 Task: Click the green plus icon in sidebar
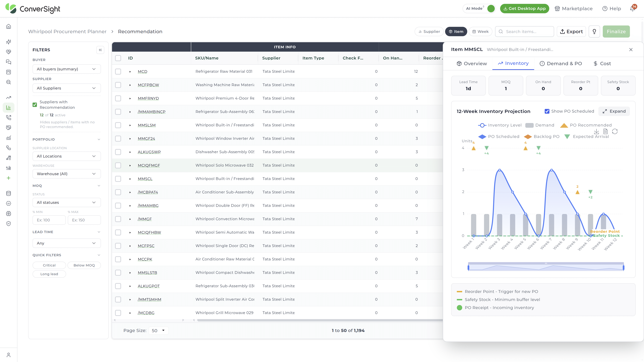(x=9, y=178)
